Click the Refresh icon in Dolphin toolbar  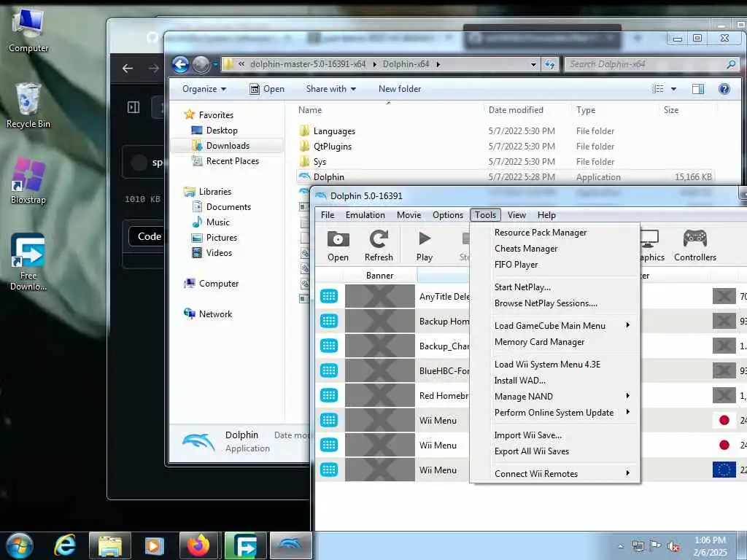click(379, 246)
